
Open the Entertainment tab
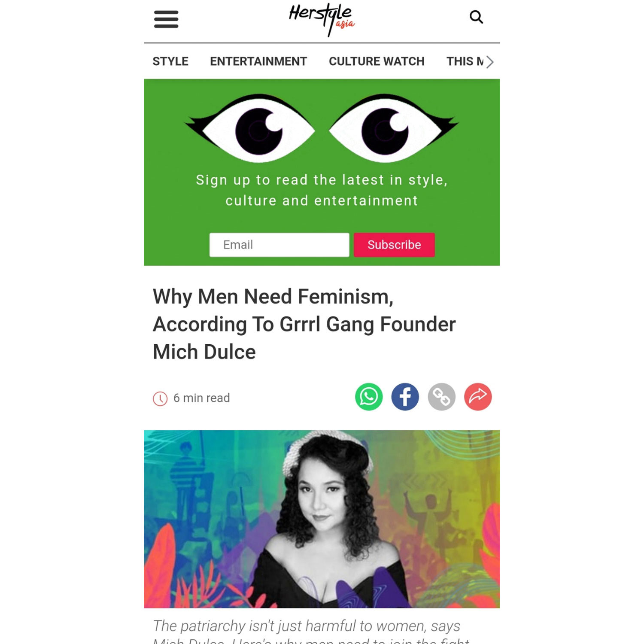click(258, 61)
